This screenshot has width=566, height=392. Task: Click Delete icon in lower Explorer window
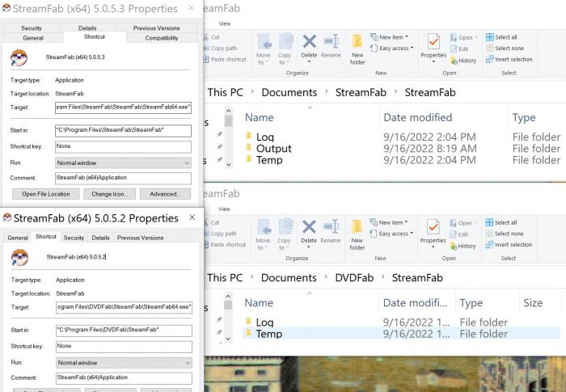(x=309, y=227)
